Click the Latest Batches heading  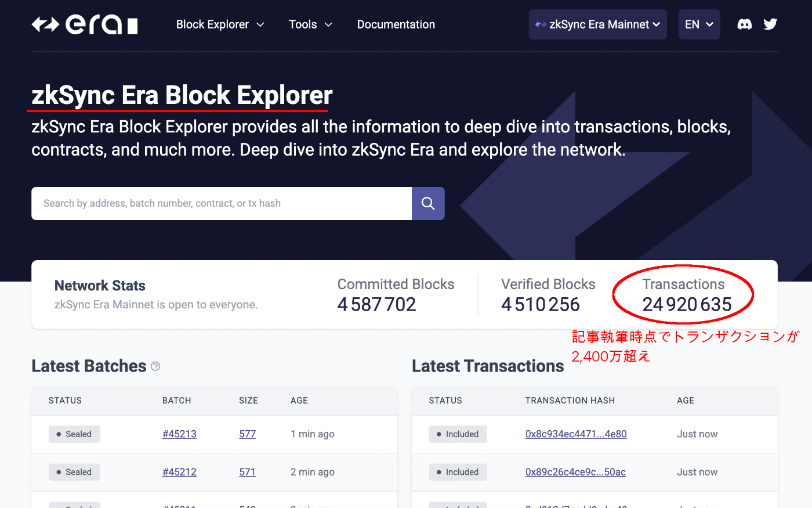pos(89,366)
